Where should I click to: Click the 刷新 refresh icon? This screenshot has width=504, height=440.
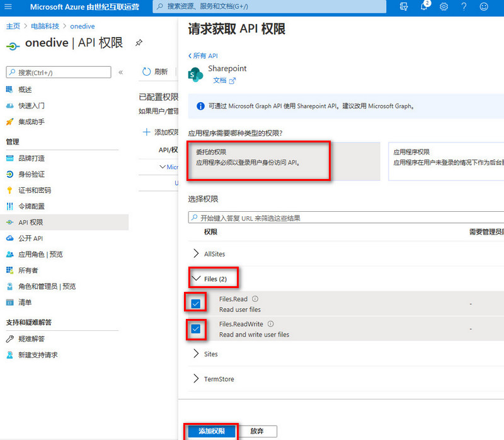[x=147, y=71]
